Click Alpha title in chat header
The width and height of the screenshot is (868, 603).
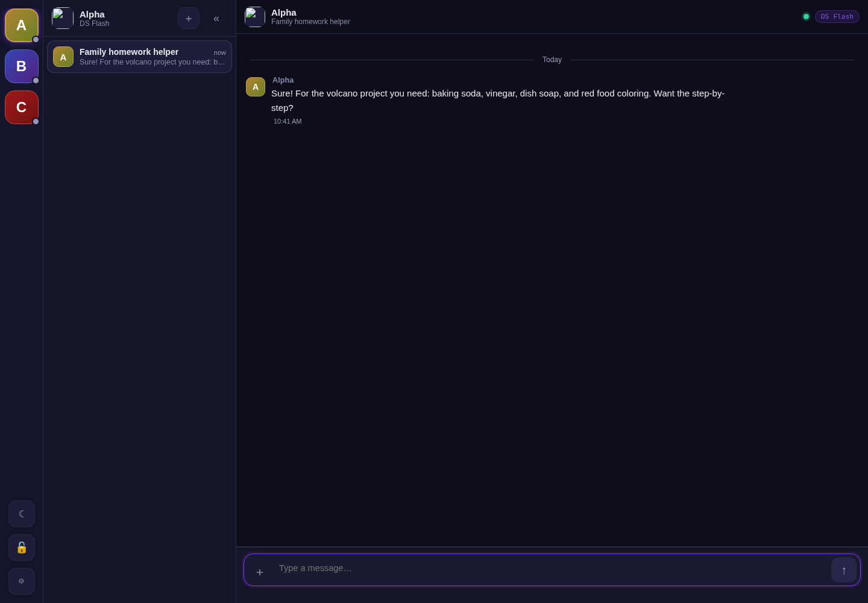click(284, 12)
